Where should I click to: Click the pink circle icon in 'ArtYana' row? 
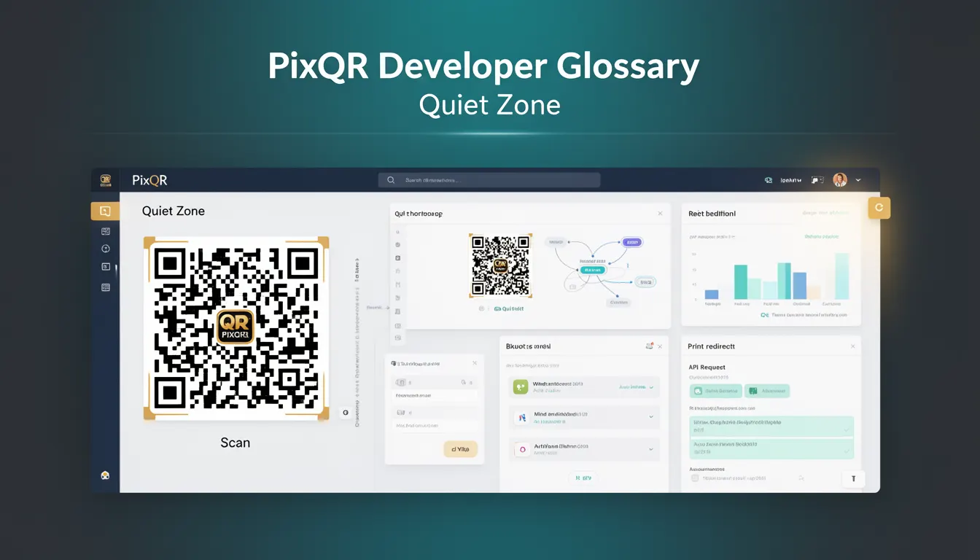click(x=521, y=450)
